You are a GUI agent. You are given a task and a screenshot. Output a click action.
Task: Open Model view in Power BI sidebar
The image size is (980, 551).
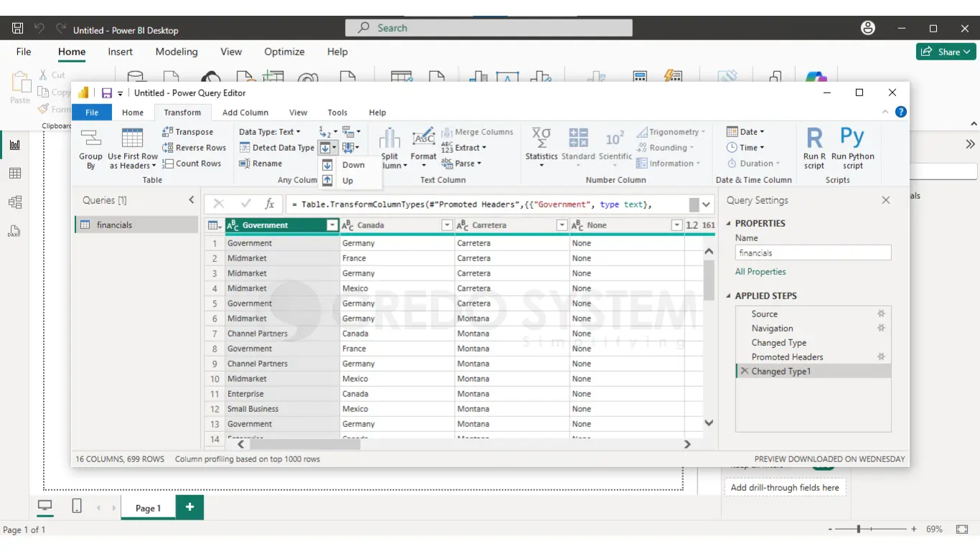point(15,202)
